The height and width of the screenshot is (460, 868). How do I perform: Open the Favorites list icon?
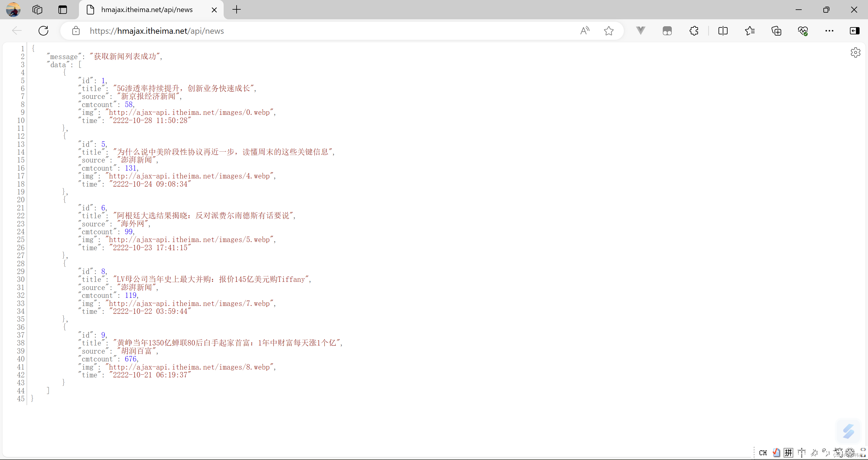[x=750, y=31]
